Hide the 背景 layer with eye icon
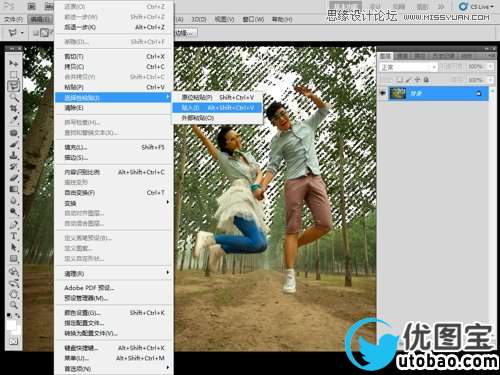 pos(383,94)
